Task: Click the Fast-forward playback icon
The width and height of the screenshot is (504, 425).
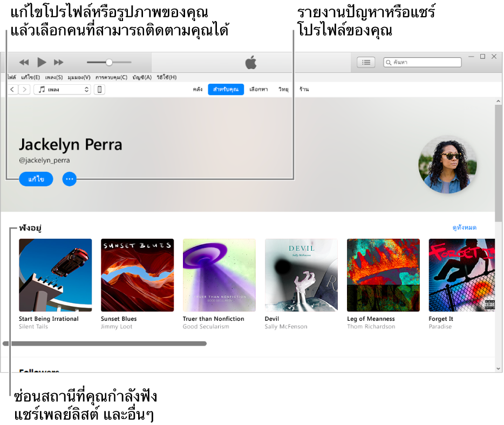Action: [x=58, y=62]
